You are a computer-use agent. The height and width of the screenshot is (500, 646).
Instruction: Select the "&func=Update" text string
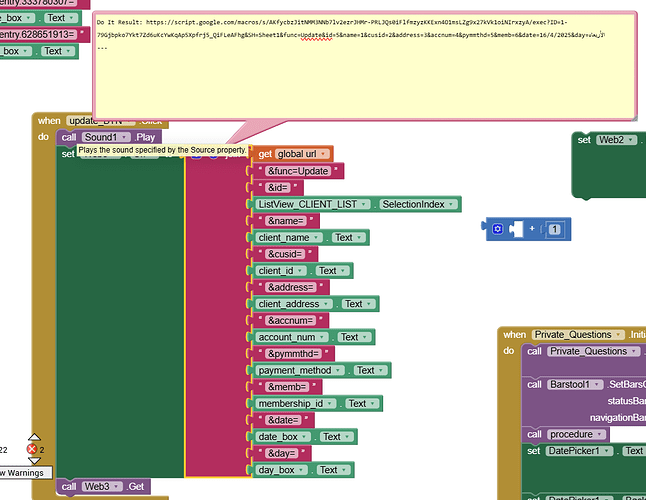click(x=298, y=171)
